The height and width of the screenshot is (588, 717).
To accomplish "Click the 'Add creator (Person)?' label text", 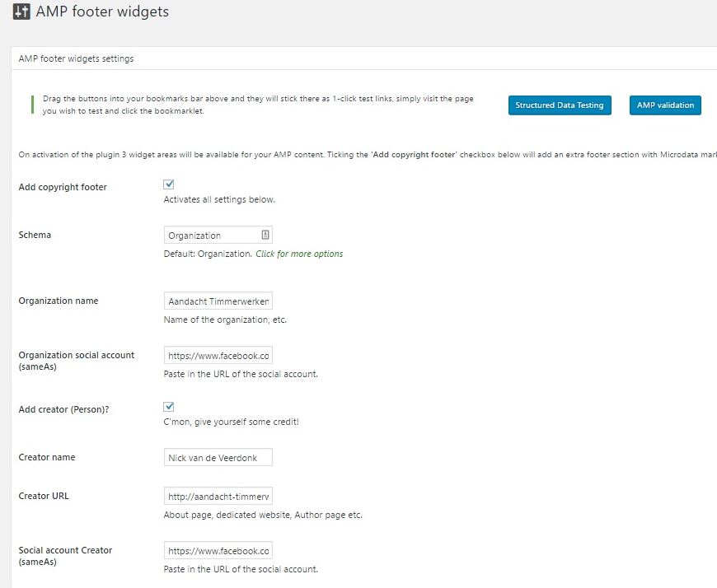I will tap(64, 409).
